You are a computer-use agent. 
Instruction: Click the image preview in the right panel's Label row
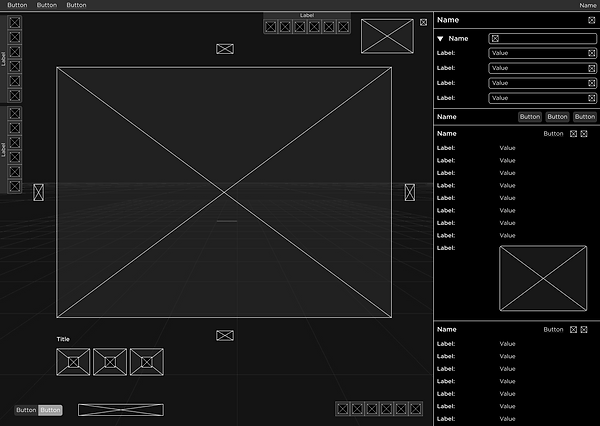pos(543,278)
